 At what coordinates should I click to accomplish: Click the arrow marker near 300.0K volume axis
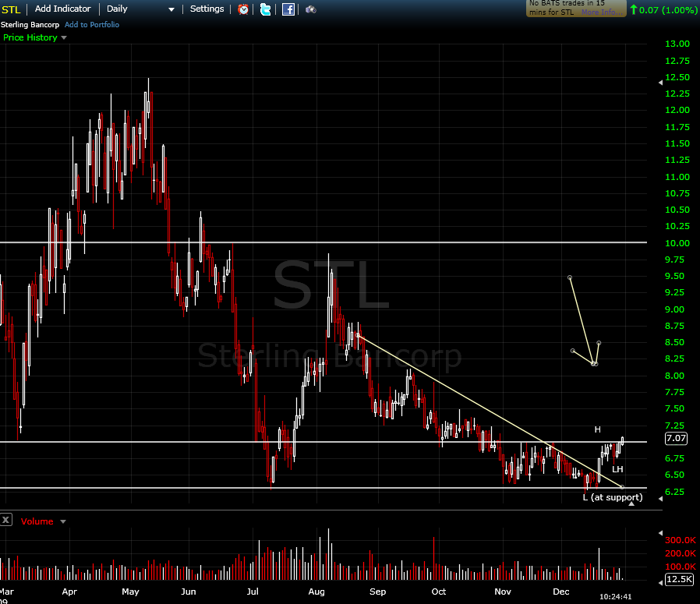point(661,533)
